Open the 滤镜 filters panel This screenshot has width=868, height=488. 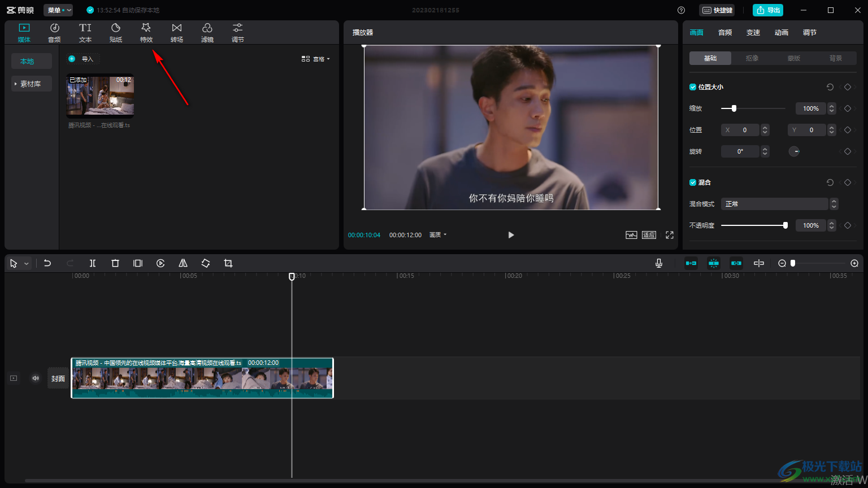pyautogui.click(x=207, y=32)
